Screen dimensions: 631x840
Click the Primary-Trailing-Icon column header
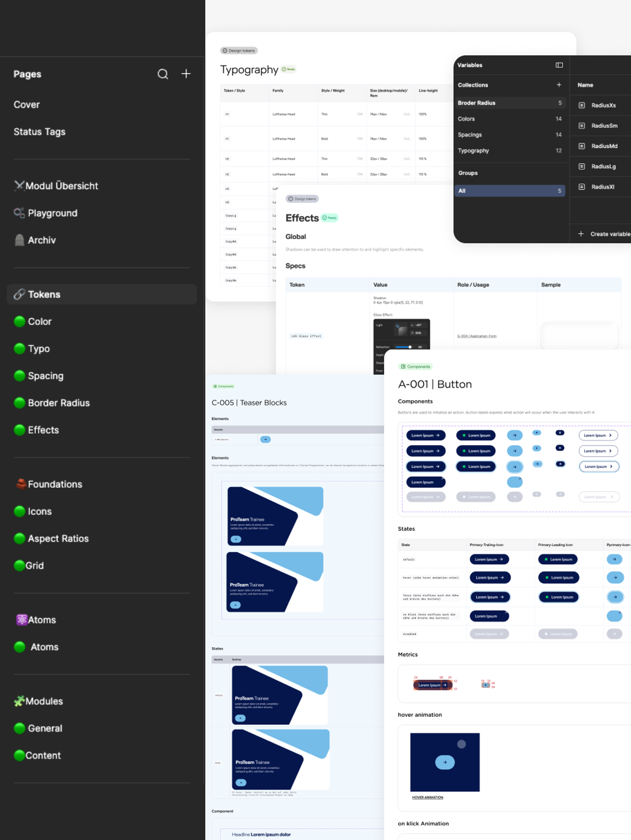click(486, 545)
